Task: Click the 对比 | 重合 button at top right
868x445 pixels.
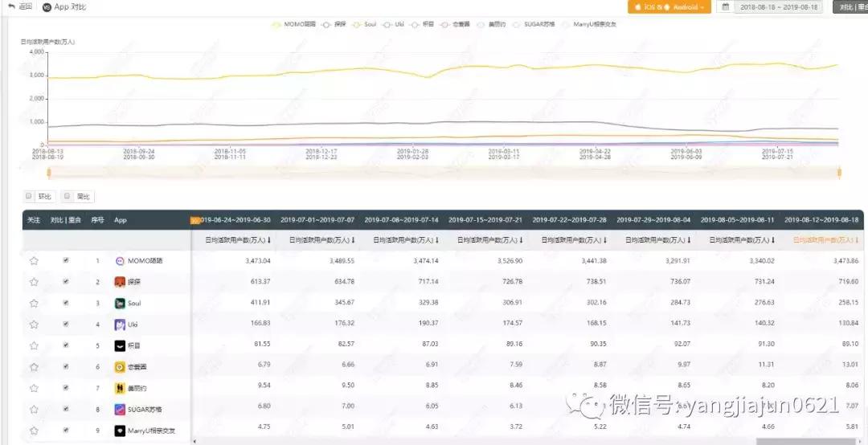Action: click(x=850, y=7)
